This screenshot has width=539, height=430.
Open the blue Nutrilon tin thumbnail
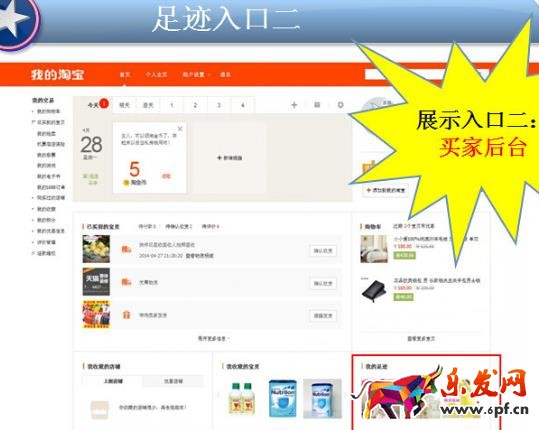click(x=283, y=399)
